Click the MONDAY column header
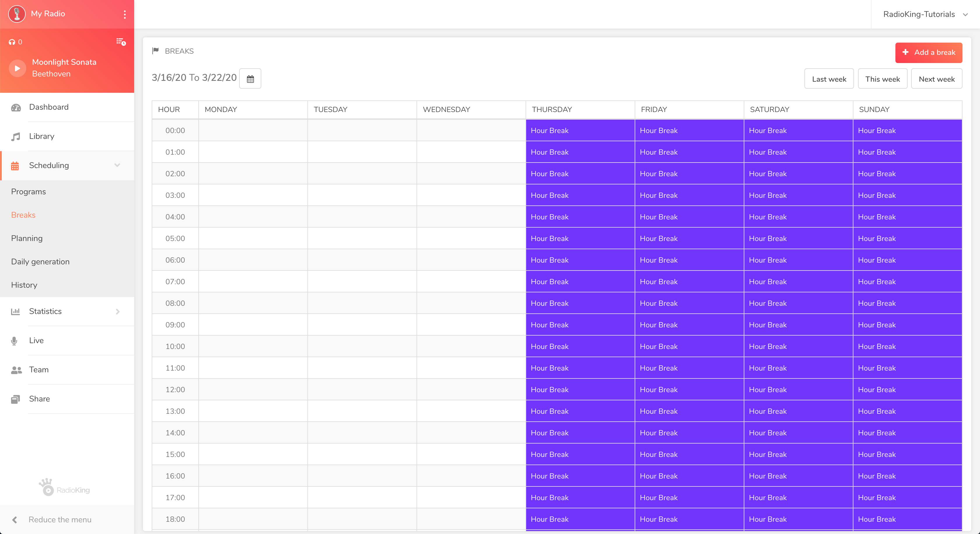980x534 pixels. point(253,110)
